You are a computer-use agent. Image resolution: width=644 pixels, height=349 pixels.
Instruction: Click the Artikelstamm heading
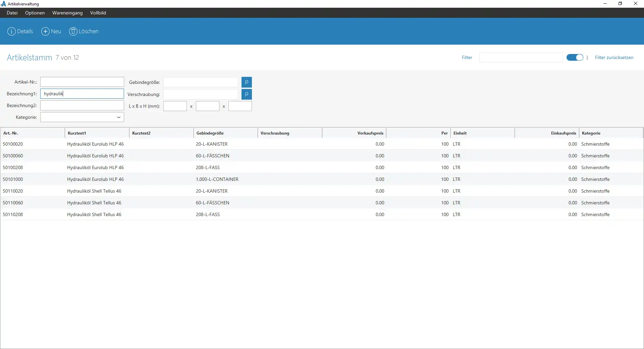coord(30,57)
